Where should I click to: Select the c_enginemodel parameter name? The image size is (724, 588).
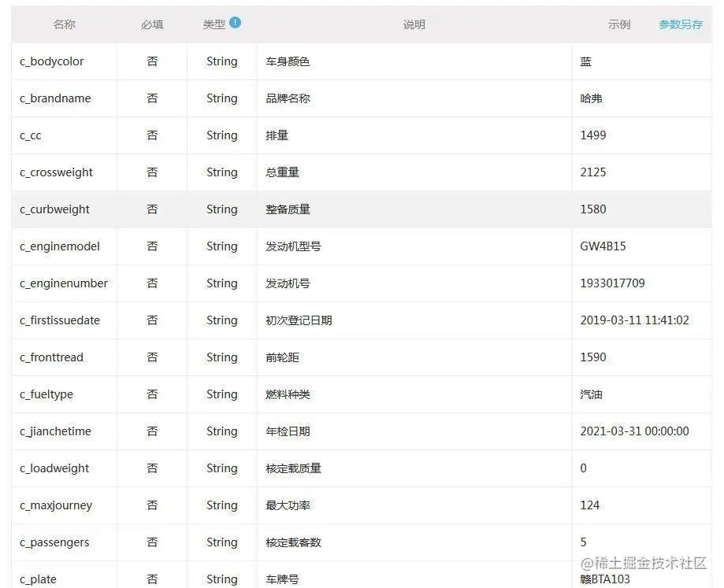click(60, 246)
